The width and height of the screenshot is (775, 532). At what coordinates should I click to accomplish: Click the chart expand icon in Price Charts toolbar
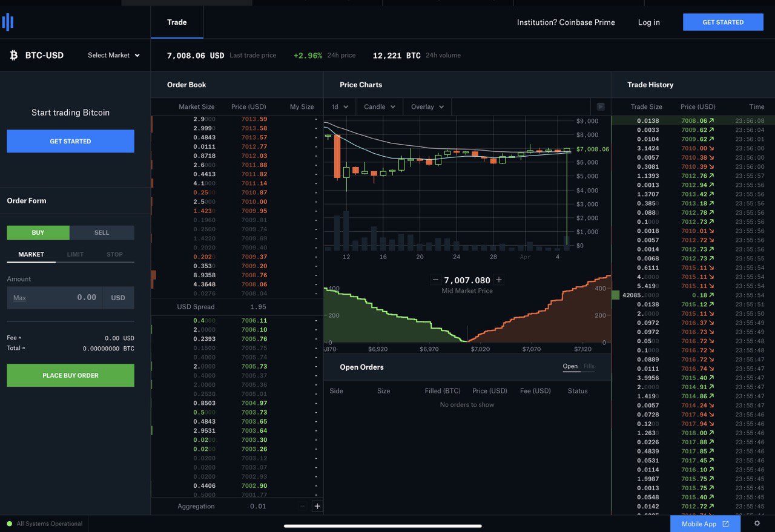click(601, 107)
